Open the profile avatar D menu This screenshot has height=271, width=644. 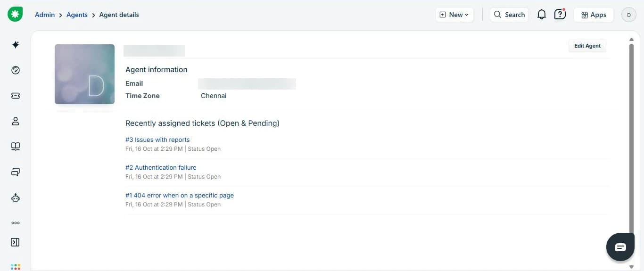click(x=629, y=15)
